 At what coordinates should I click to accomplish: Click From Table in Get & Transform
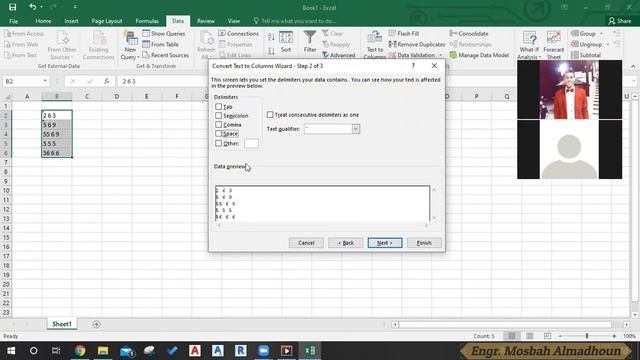point(160,44)
